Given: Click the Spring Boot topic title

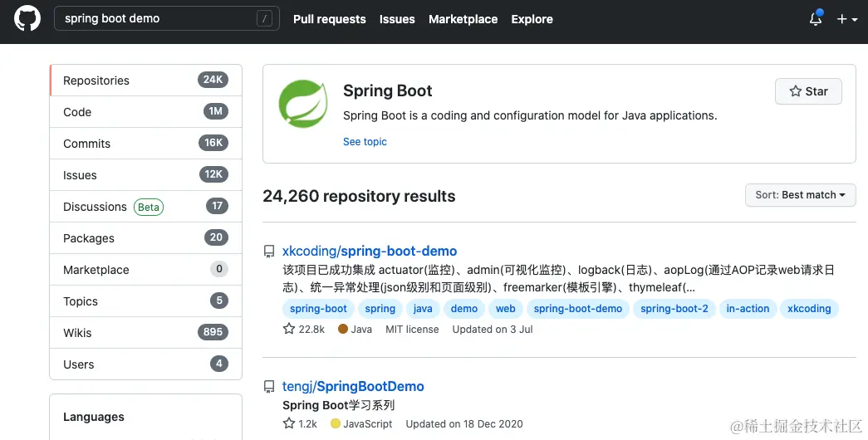Looking at the screenshot, I should (388, 90).
